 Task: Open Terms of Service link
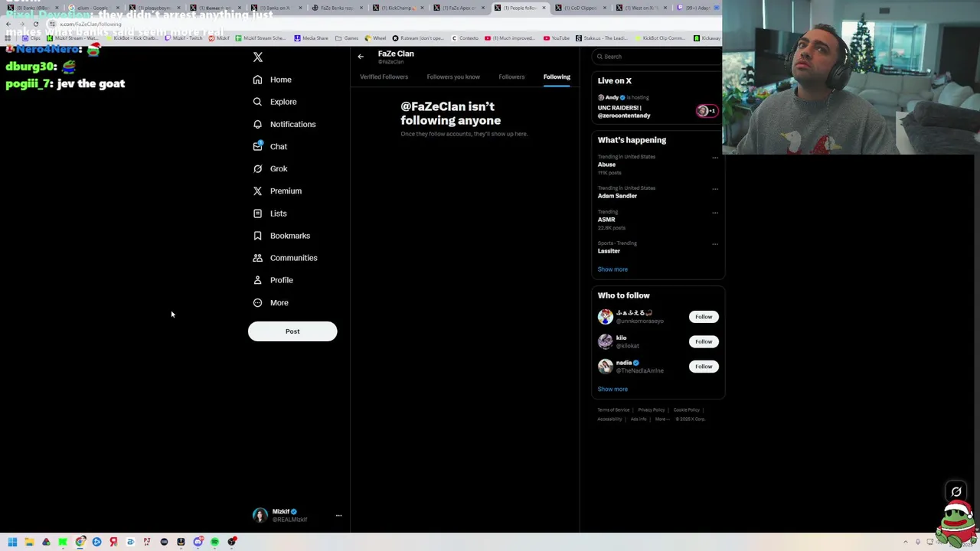613,410
